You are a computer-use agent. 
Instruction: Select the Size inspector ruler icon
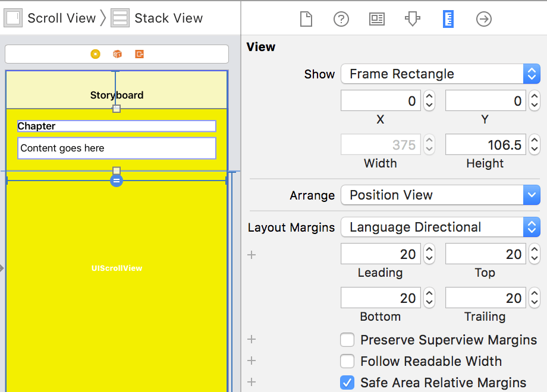tap(448, 19)
